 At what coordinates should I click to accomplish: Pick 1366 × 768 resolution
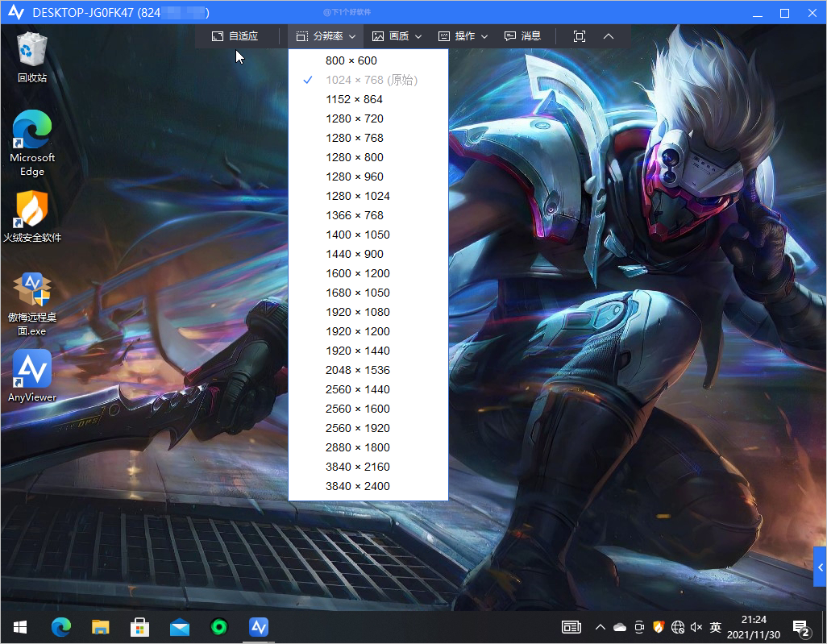354,215
